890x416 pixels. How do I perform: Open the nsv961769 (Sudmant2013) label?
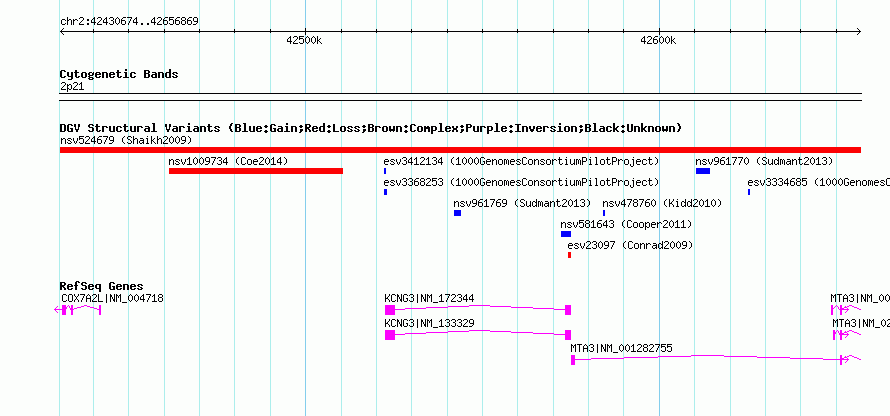tap(522, 203)
